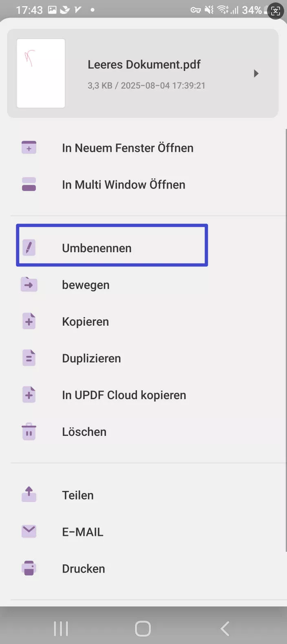The height and width of the screenshot is (644, 287).
Task: Tap the In Multi Window Öffnen icon
Action: tap(29, 184)
